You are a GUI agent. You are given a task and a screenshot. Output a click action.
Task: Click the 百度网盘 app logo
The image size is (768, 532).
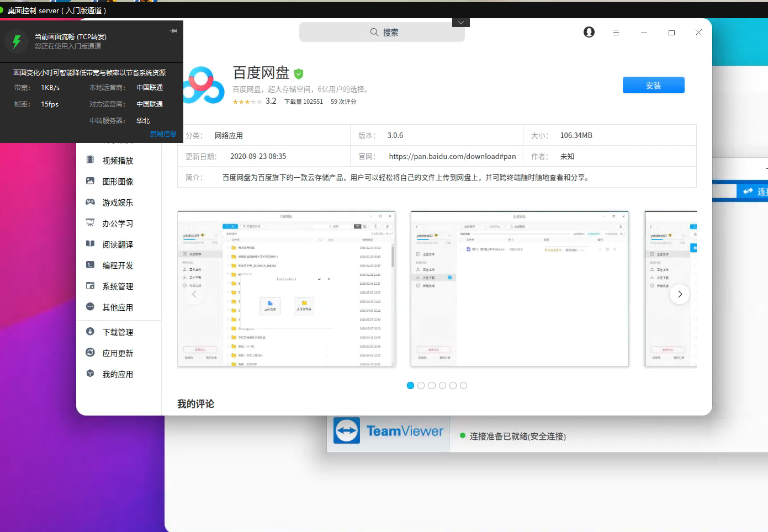[x=203, y=85]
